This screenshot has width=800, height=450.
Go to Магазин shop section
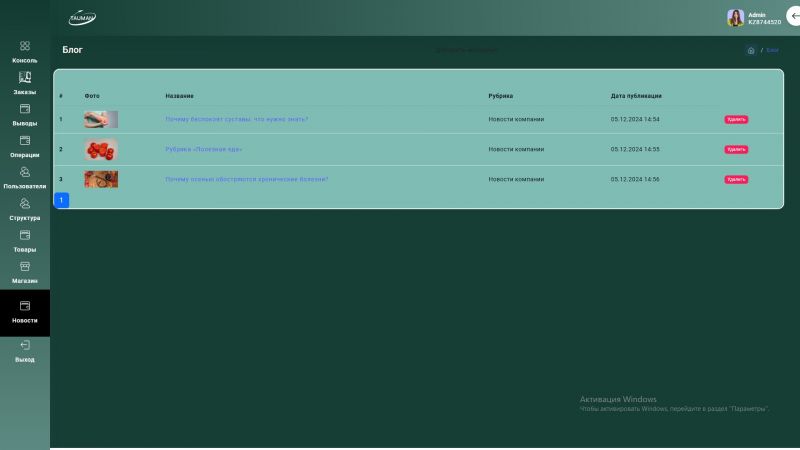[x=25, y=267]
